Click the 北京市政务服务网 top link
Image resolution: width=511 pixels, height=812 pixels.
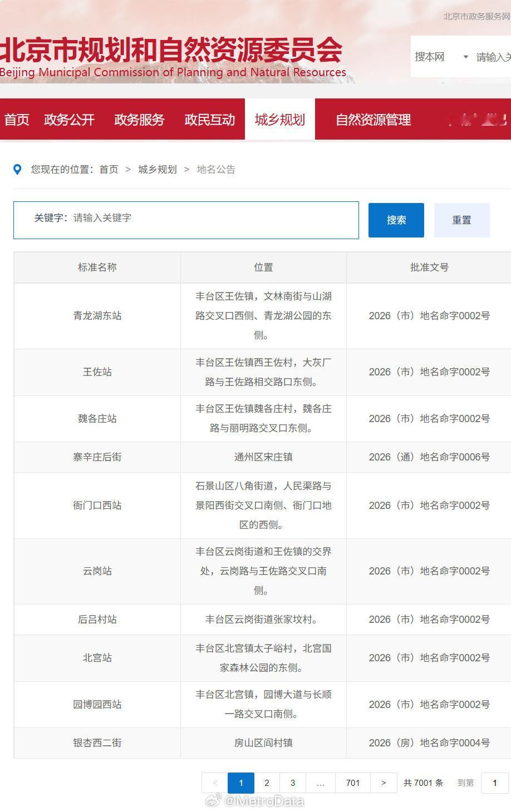[x=476, y=17]
